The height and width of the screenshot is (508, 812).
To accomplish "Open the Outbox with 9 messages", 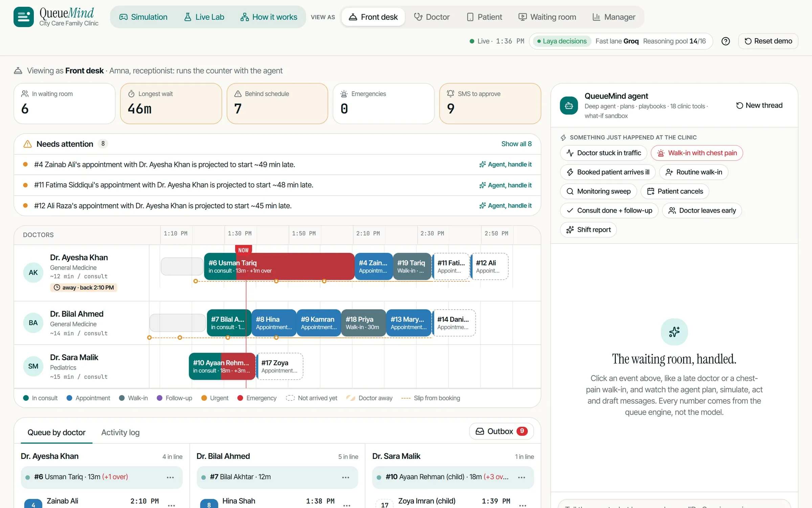I will pyautogui.click(x=501, y=431).
